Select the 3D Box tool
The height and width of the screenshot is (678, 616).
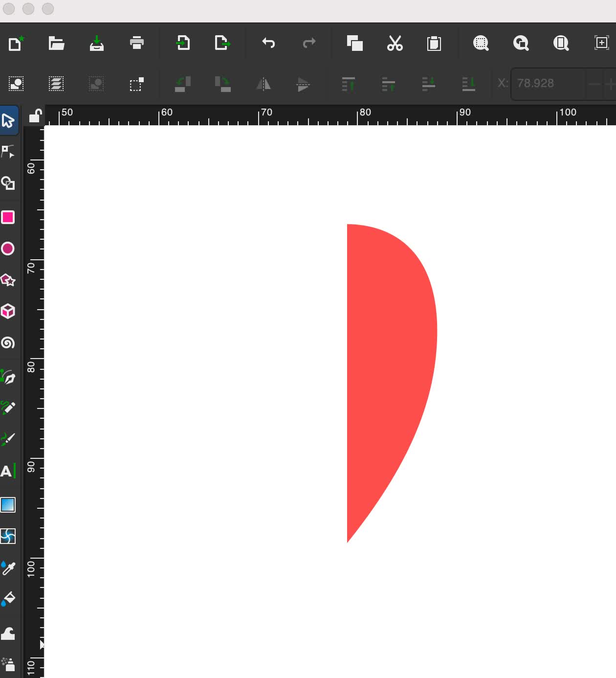point(8,311)
